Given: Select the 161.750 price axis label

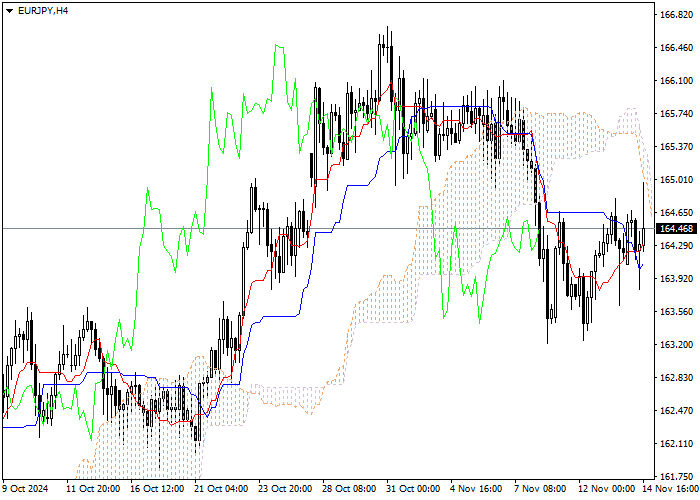Looking at the screenshot, I should click(676, 476).
